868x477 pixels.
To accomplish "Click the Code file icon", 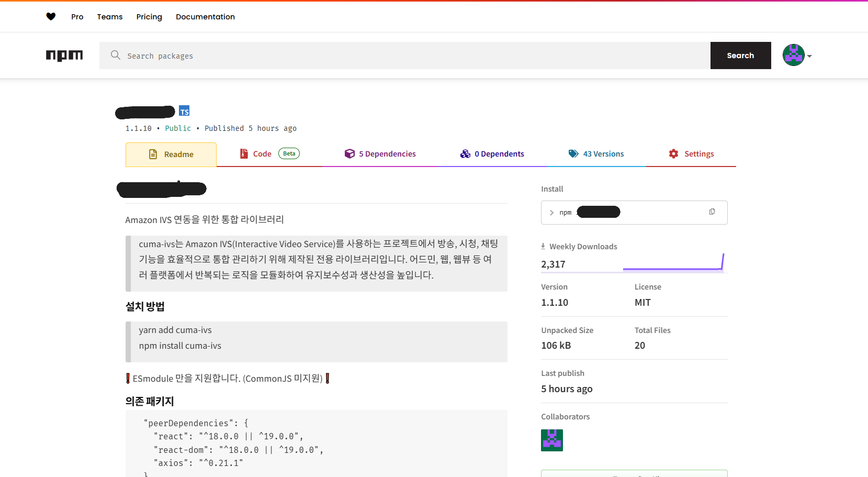I will (244, 153).
